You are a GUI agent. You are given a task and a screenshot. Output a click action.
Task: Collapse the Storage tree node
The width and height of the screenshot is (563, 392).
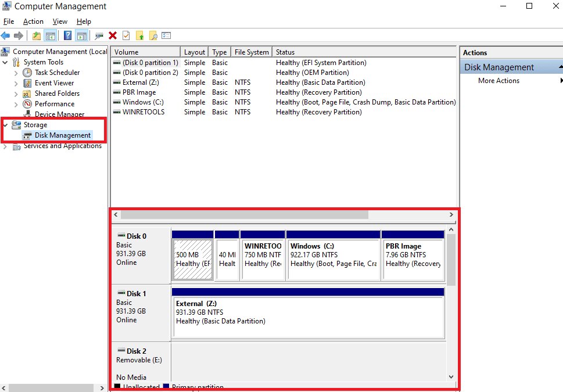[5, 125]
